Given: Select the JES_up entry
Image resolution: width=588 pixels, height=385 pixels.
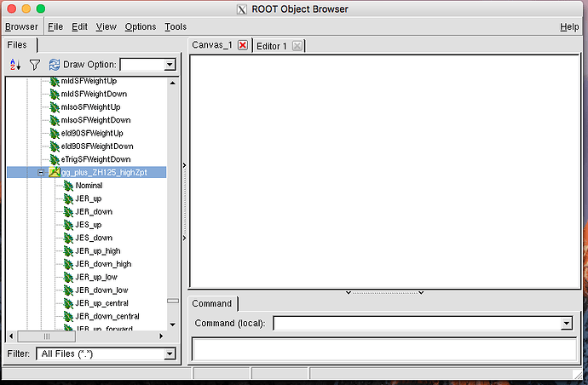Looking at the screenshot, I should click(x=89, y=225).
